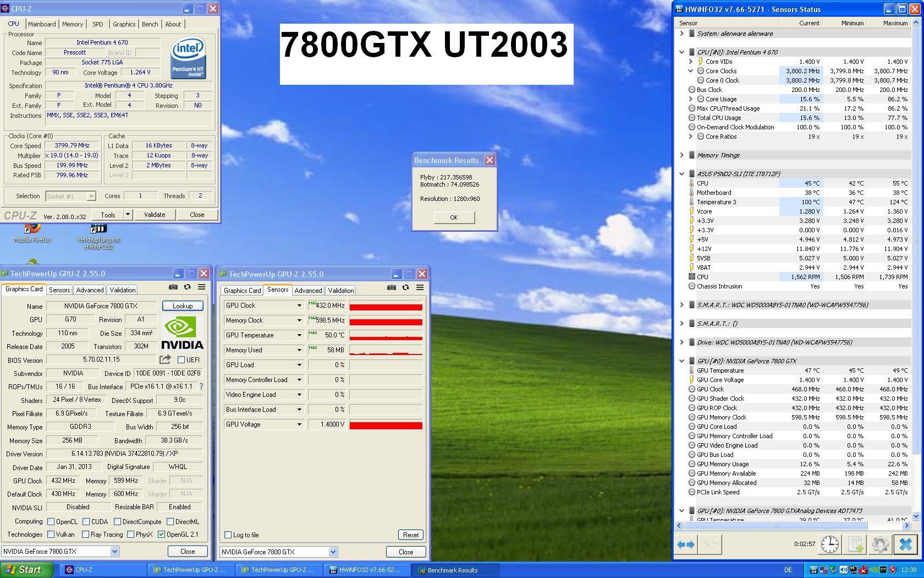Expand the Memory Timings section in HWiNFO
Image resolution: width=924 pixels, height=578 pixels.
coord(681,155)
